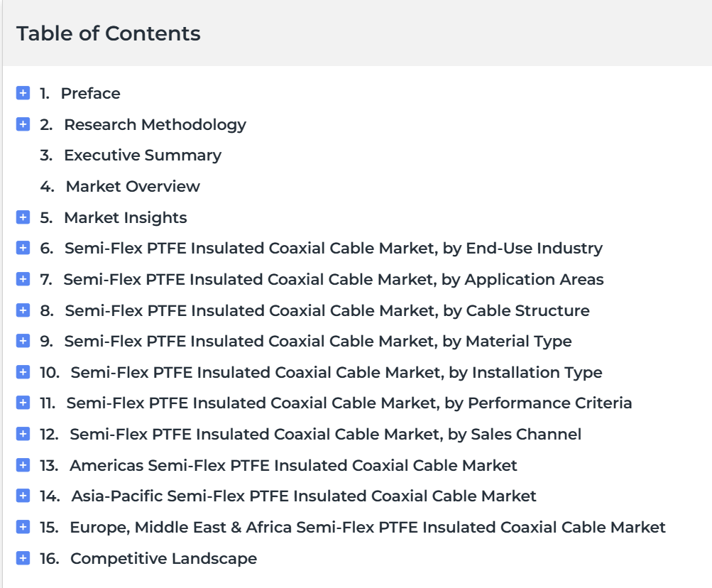This screenshot has height=588, width=712.
Task: Click plus icon next to Material Type
Action: coord(23,341)
